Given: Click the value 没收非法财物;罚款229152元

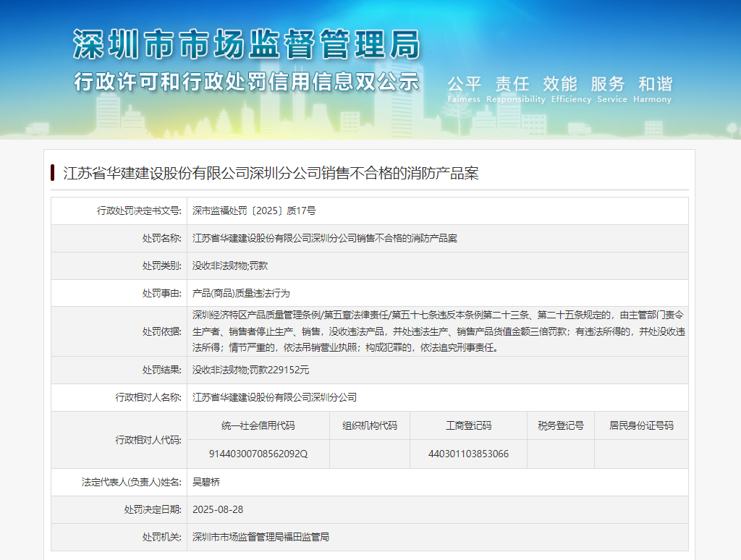Looking at the screenshot, I should (x=250, y=370).
